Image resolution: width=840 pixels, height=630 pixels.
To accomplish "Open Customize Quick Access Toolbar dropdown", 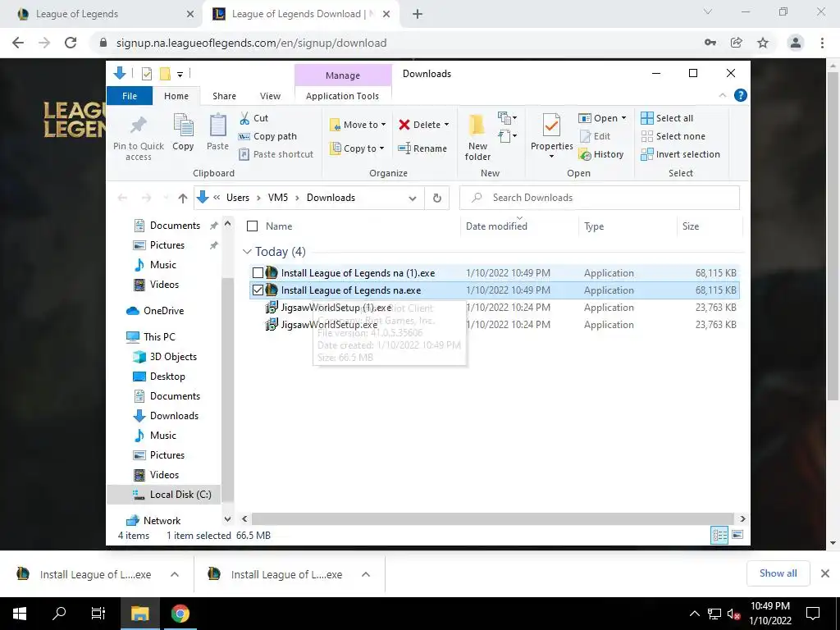I will click(x=180, y=74).
